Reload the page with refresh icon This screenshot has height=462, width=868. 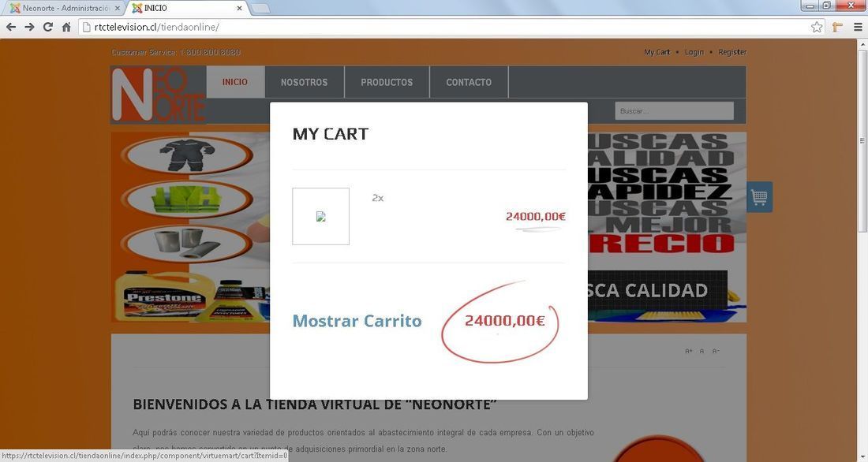47,27
